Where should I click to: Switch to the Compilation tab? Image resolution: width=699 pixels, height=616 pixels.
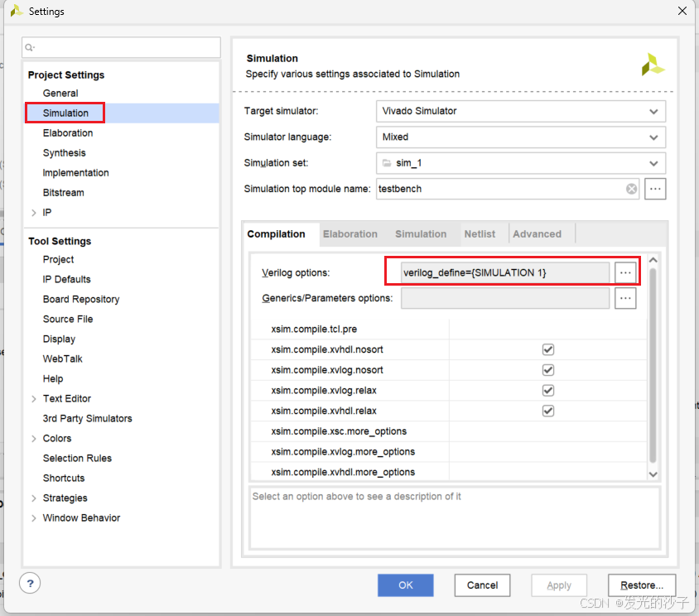[x=276, y=234]
